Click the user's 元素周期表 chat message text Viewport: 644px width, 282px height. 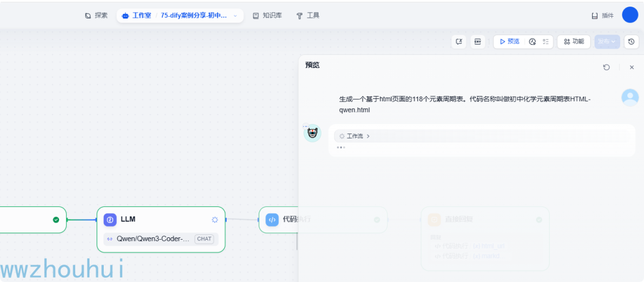[x=465, y=104]
